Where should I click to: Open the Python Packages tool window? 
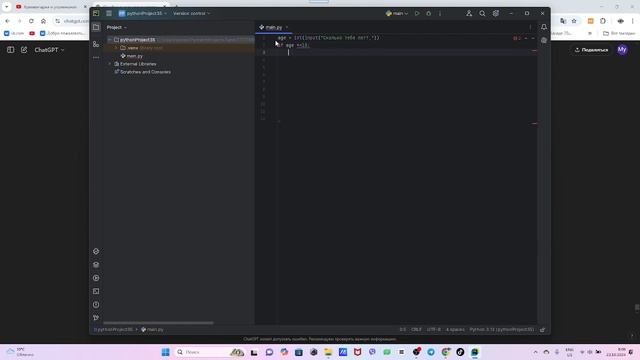click(x=96, y=251)
